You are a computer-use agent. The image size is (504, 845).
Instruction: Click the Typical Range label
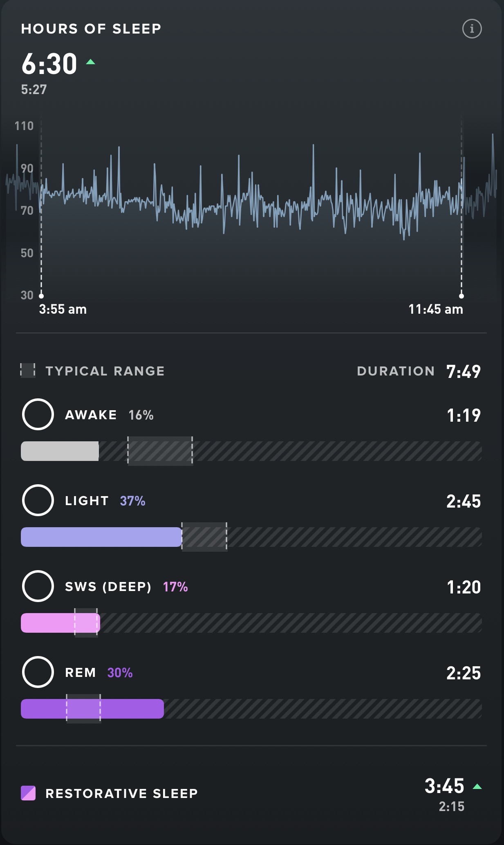pyautogui.click(x=105, y=371)
